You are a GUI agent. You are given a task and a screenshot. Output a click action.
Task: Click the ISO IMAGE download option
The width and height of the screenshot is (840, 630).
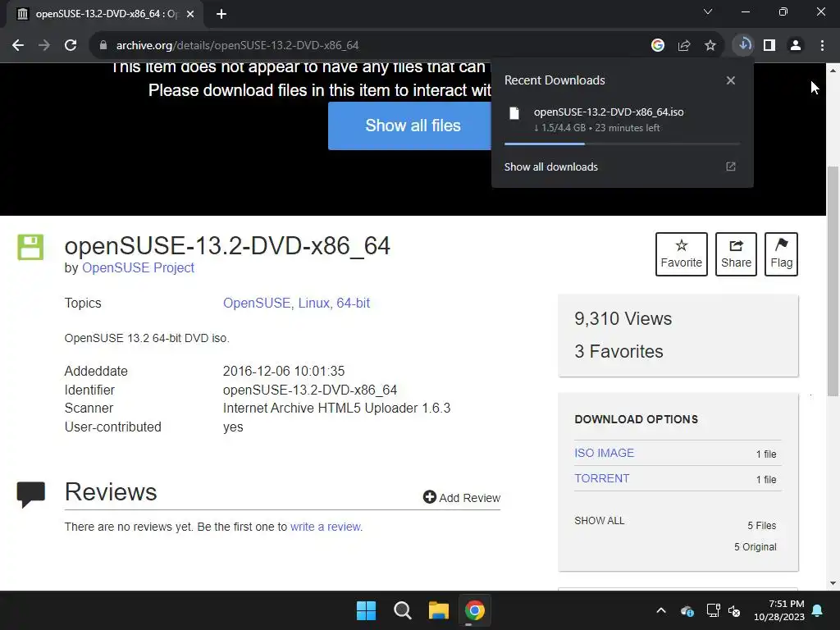pyautogui.click(x=605, y=453)
